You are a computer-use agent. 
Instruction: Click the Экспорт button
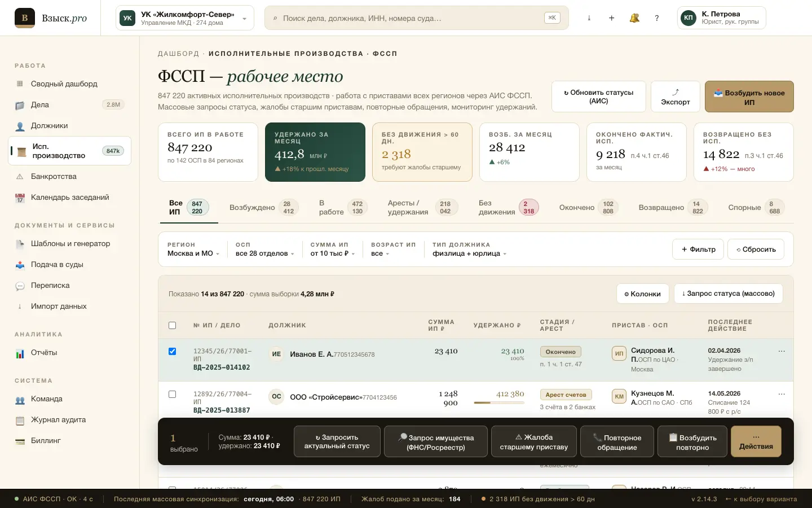676,97
